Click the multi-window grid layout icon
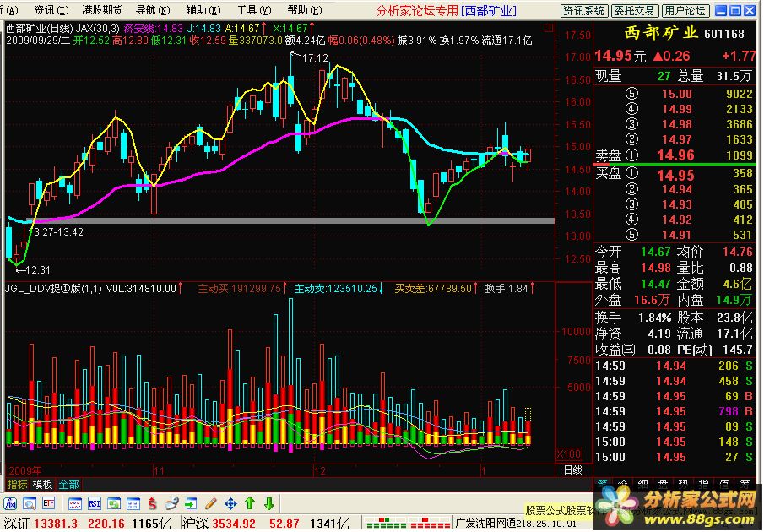 click(x=133, y=503)
